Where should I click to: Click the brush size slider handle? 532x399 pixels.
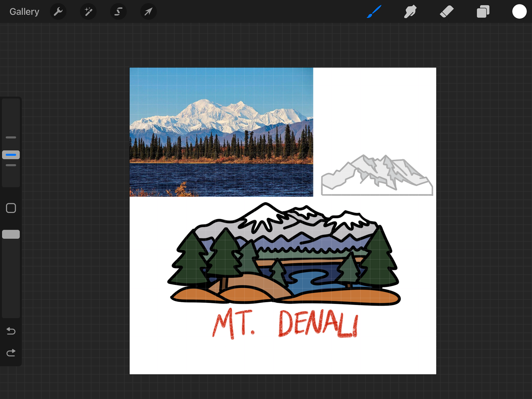(11, 155)
